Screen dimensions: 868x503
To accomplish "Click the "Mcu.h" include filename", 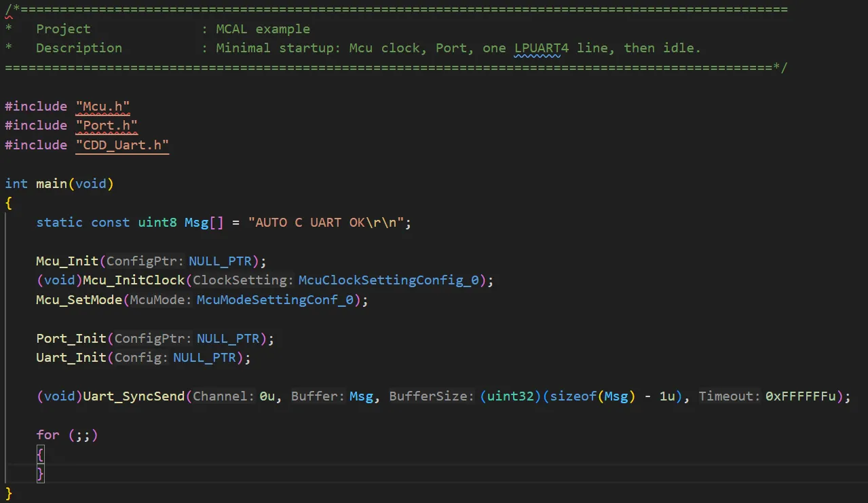I will click(102, 107).
